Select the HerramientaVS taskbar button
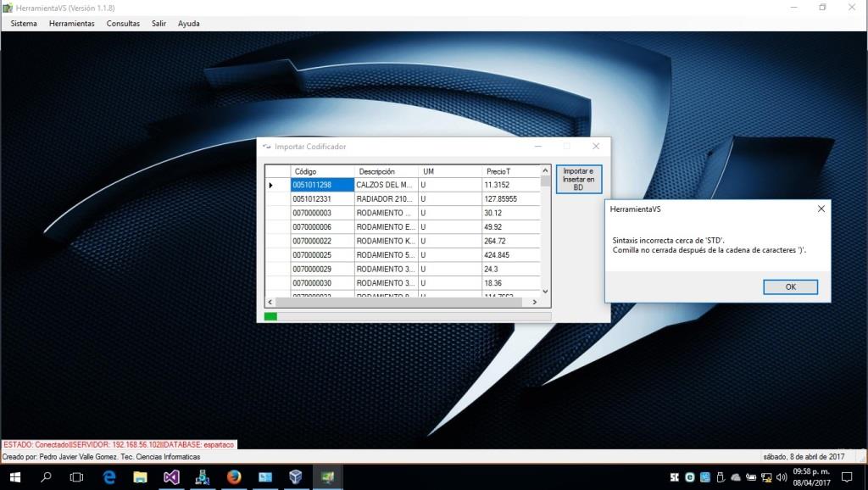Viewport: 868px width, 490px height. [x=327, y=476]
